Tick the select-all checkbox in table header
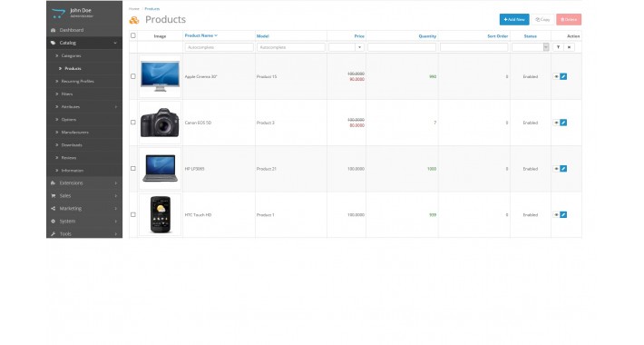644x345 pixels. [133, 35]
